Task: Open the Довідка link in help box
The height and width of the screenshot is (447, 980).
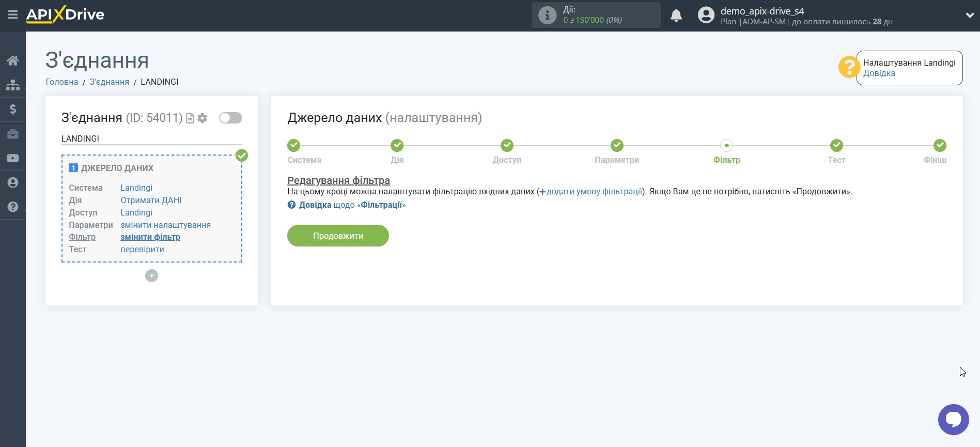Action: pyautogui.click(x=879, y=73)
